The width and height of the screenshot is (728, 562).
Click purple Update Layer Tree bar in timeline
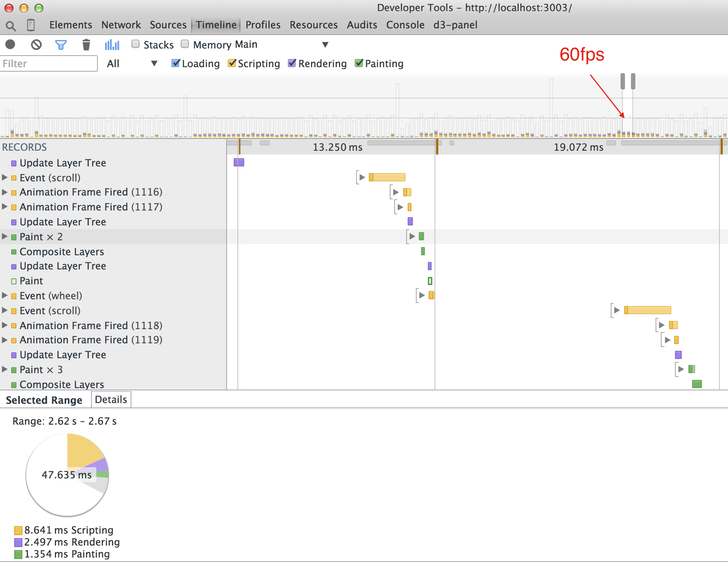239,162
